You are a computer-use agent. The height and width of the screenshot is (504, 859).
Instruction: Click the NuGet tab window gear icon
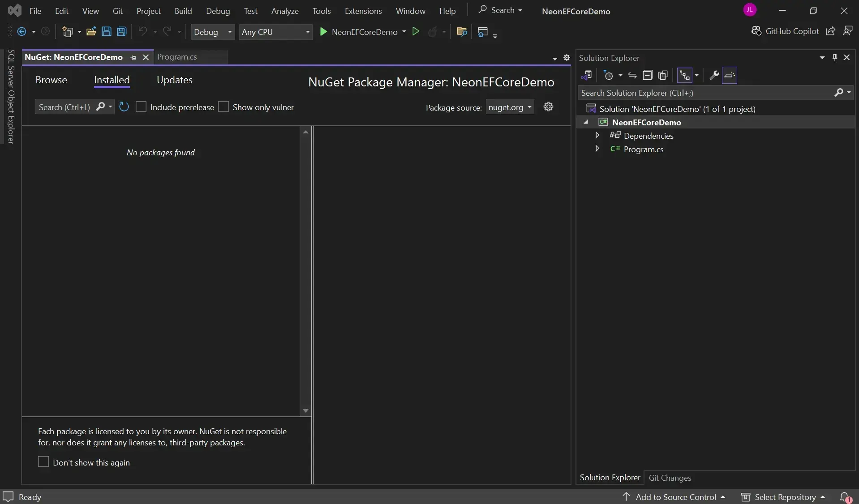pos(567,58)
